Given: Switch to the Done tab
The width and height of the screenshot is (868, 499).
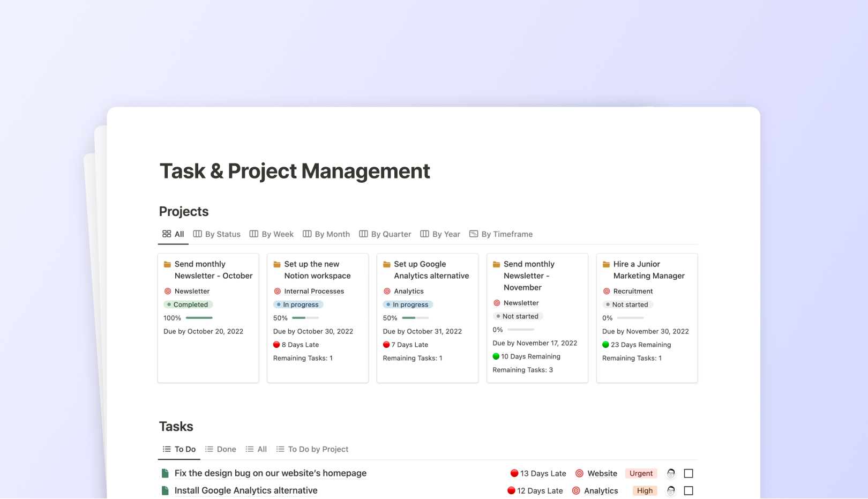Looking at the screenshot, I should (226, 449).
